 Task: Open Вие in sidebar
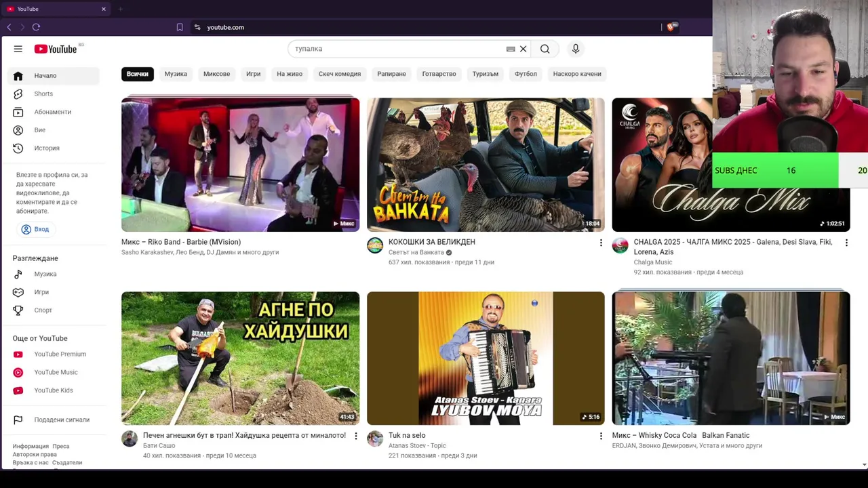point(54,130)
